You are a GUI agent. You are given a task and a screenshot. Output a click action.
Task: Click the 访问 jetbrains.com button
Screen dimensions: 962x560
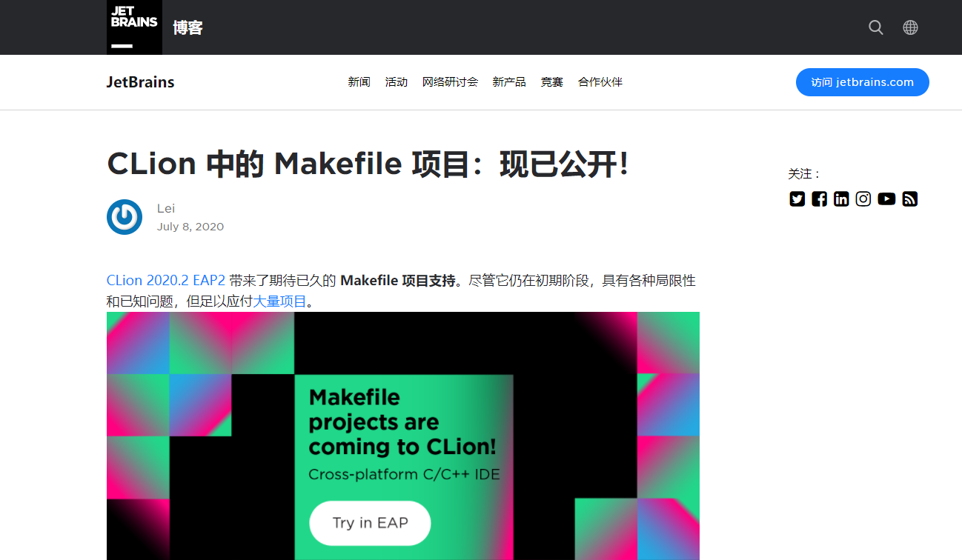click(863, 82)
